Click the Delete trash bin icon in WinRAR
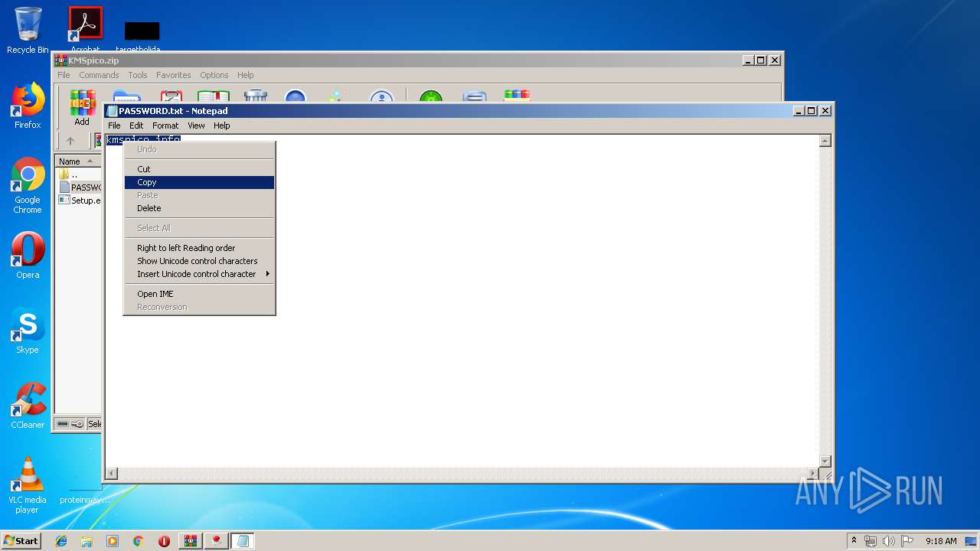 tap(255, 96)
